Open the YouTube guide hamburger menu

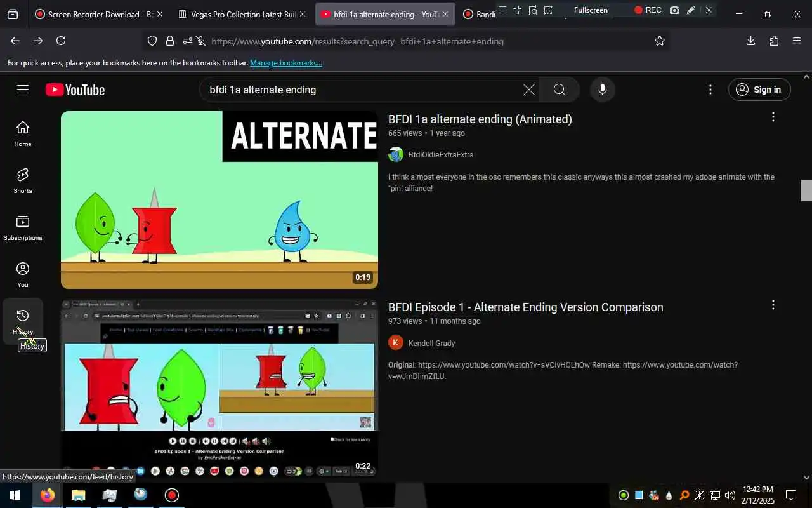coord(23,90)
